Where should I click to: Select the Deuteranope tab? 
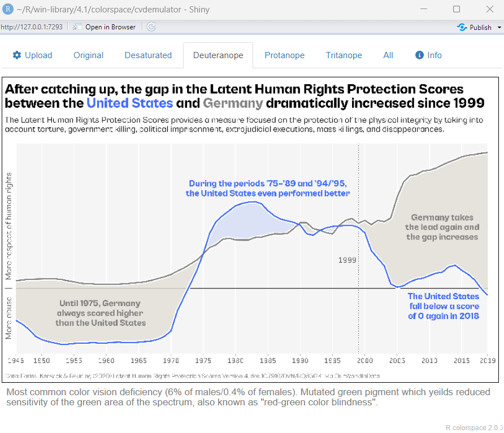coord(218,55)
